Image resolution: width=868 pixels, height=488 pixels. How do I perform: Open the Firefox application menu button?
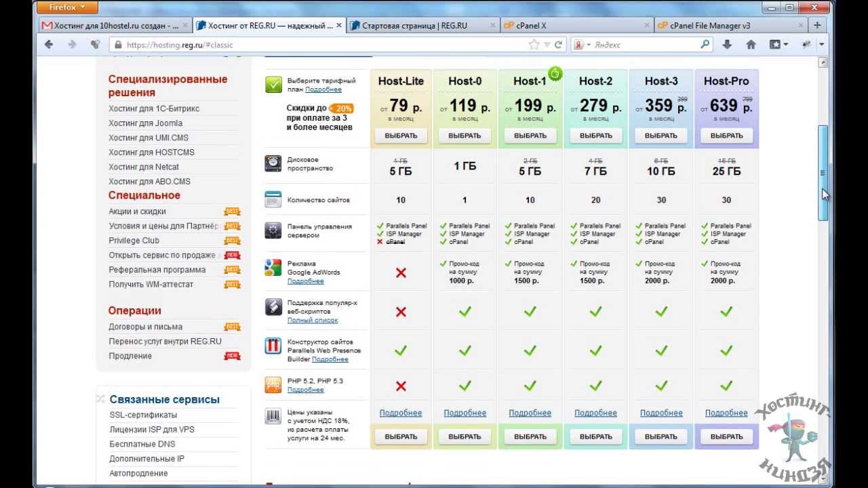pos(68,7)
